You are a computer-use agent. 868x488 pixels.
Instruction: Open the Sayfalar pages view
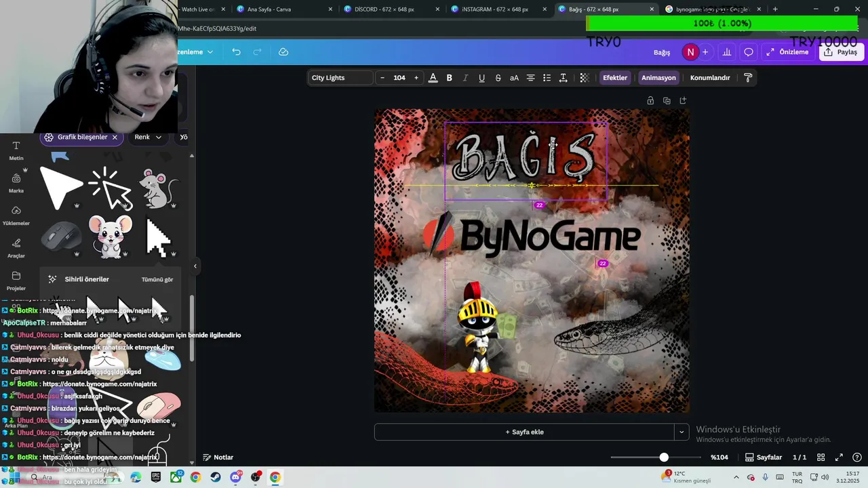pyautogui.click(x=764, y=457)
